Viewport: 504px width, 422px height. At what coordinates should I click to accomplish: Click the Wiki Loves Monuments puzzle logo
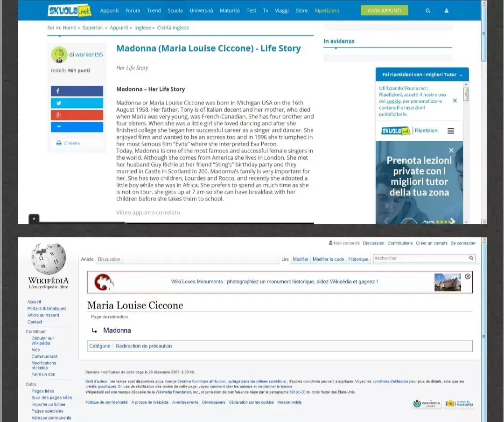104,282
